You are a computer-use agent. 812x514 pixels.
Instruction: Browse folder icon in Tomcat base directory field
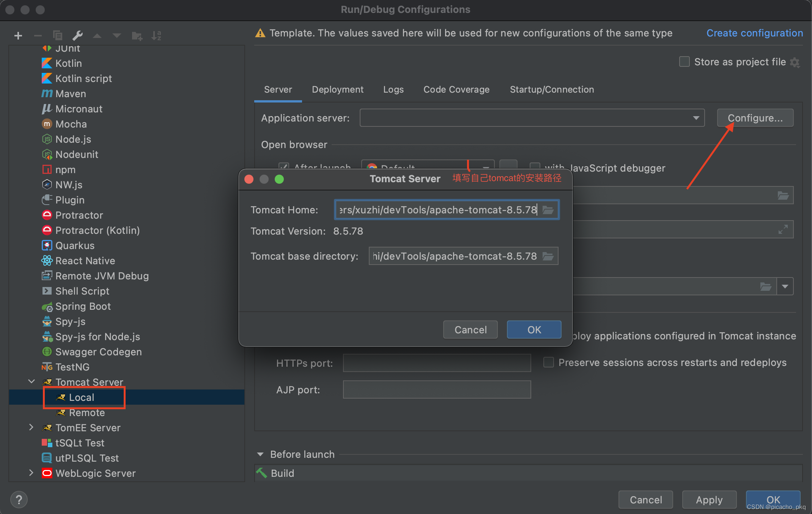tap(548, 256)
